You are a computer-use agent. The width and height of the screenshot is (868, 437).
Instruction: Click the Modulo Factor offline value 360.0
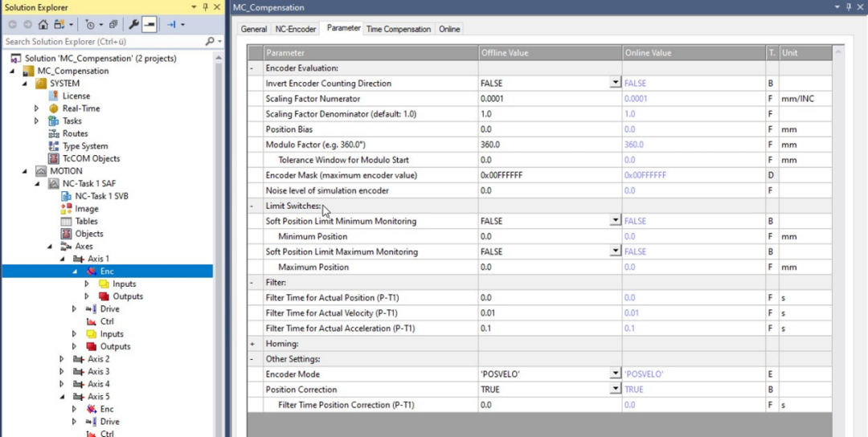(x=551, y=145)
